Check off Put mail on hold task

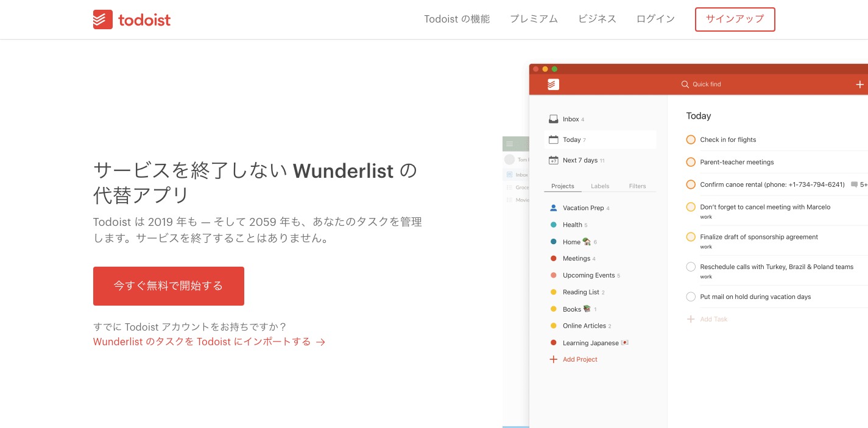[x=691, y=296]
